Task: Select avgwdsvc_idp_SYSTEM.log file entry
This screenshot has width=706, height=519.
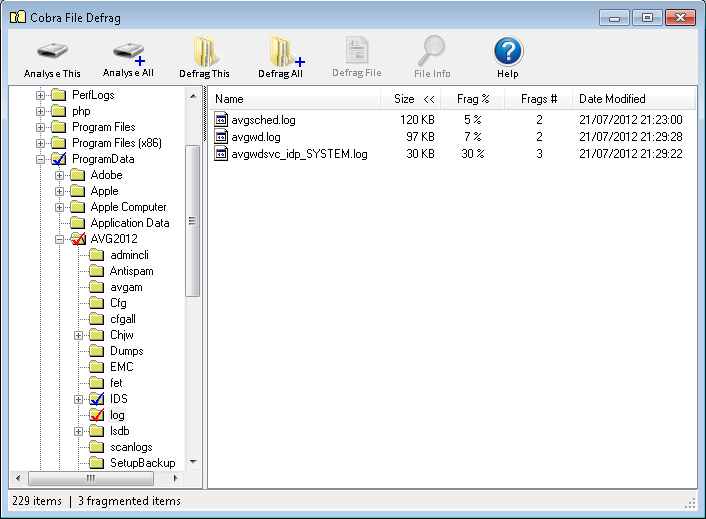Action: click(298, 154)
